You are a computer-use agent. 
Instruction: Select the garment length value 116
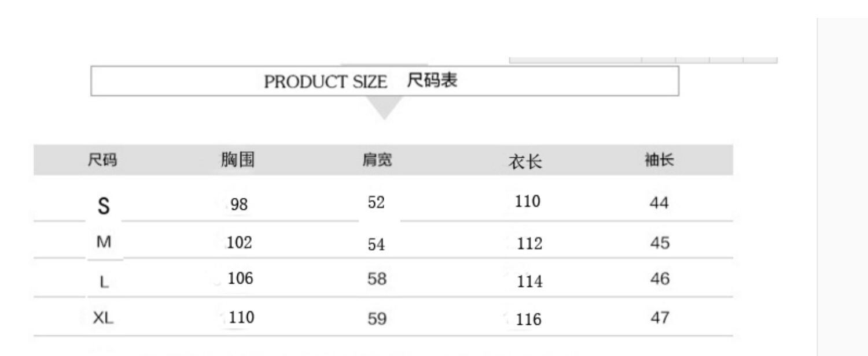click(x=529, y=319)
